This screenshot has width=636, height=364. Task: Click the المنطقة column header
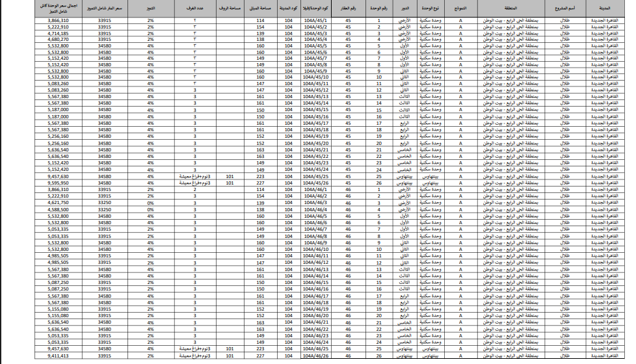coord(510,8)
